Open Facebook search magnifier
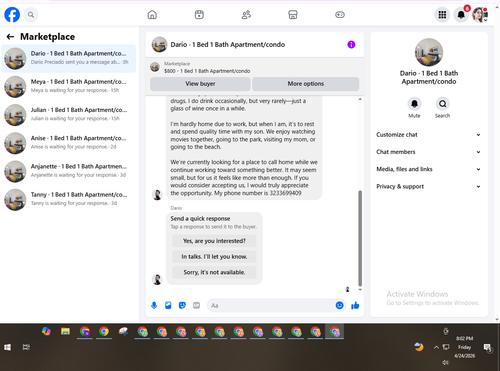Viewport: 500px width, 371px height. 31,15
